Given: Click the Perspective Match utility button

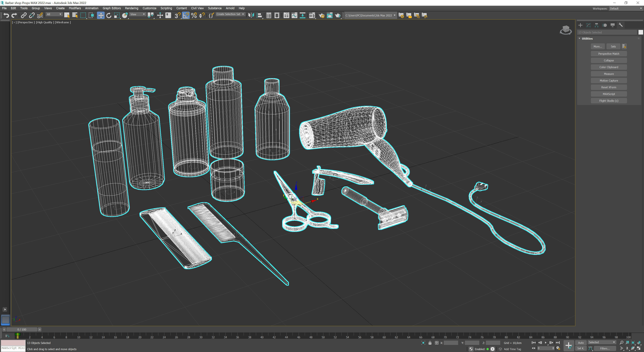Looking at the screenshot, I should (x=608, y=54).
